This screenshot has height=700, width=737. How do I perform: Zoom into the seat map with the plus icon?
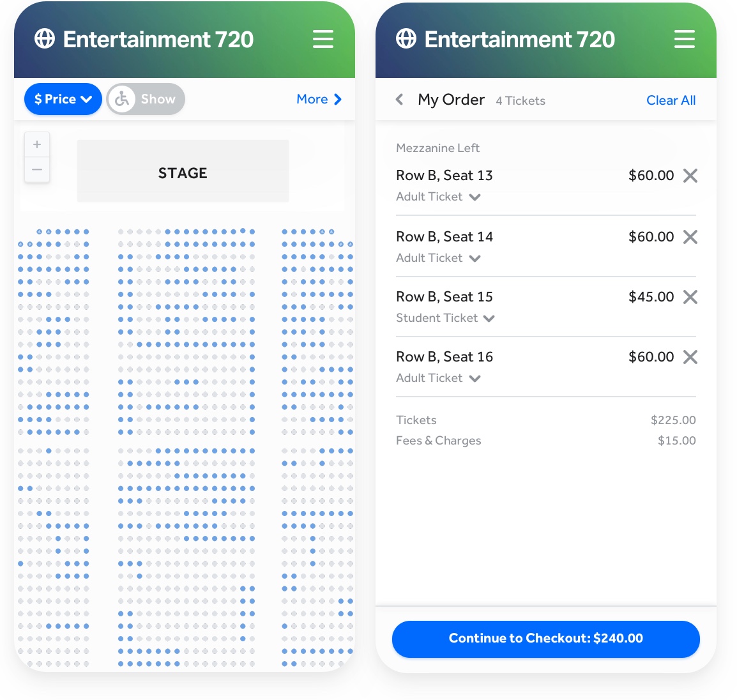pos(37,144)
